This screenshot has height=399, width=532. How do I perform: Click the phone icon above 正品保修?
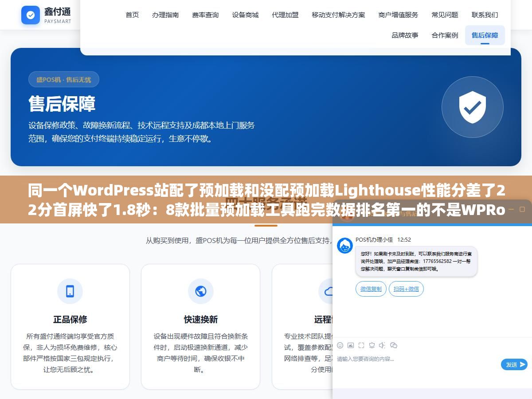click(70, 291)
